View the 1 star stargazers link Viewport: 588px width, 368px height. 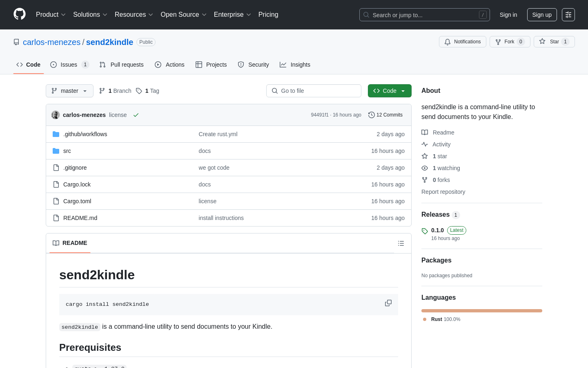434,156
